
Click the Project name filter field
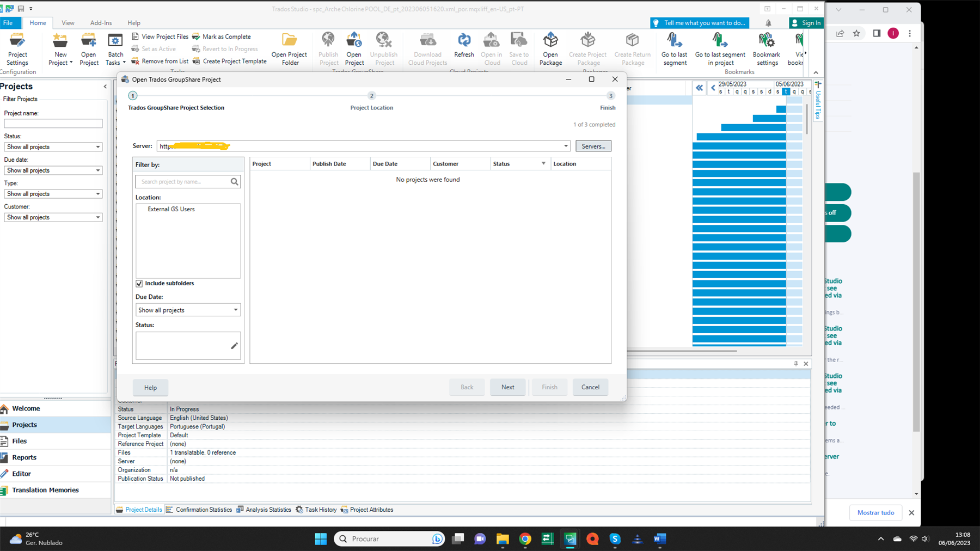53,124
